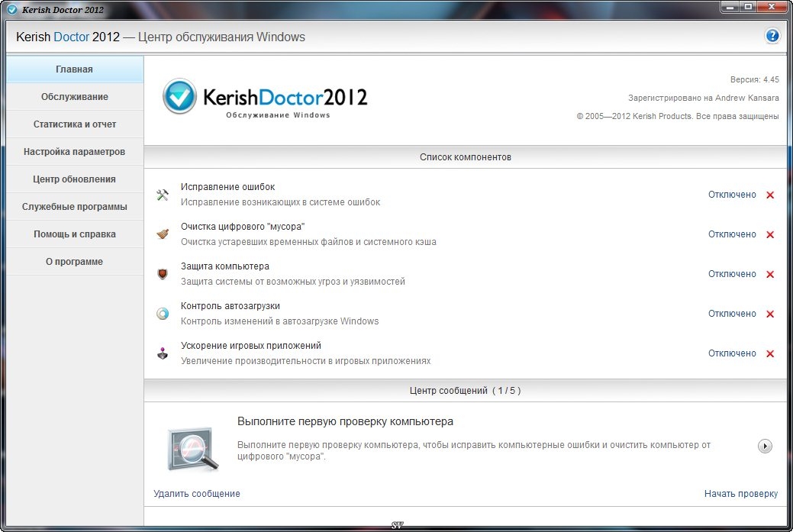Viewport: 793px width, 532px height.
Task: Click the blue help question mark icon
Action: click(x=772, y=36)
